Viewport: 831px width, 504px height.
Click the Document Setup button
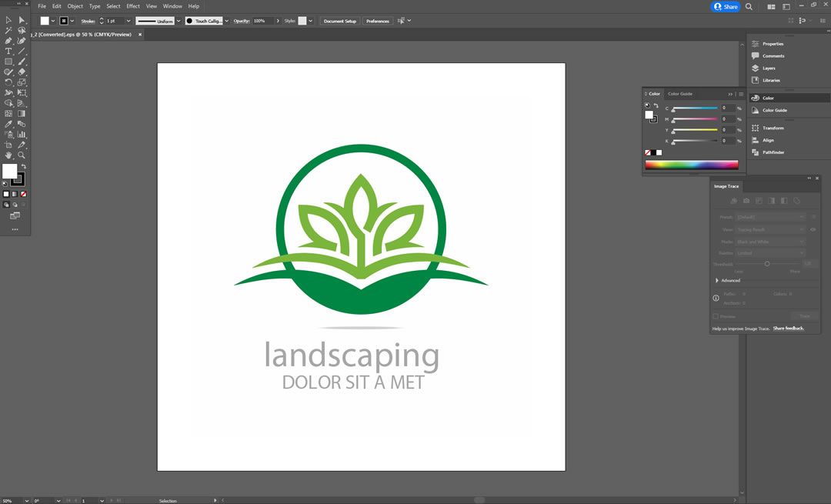tap(339, 21)
